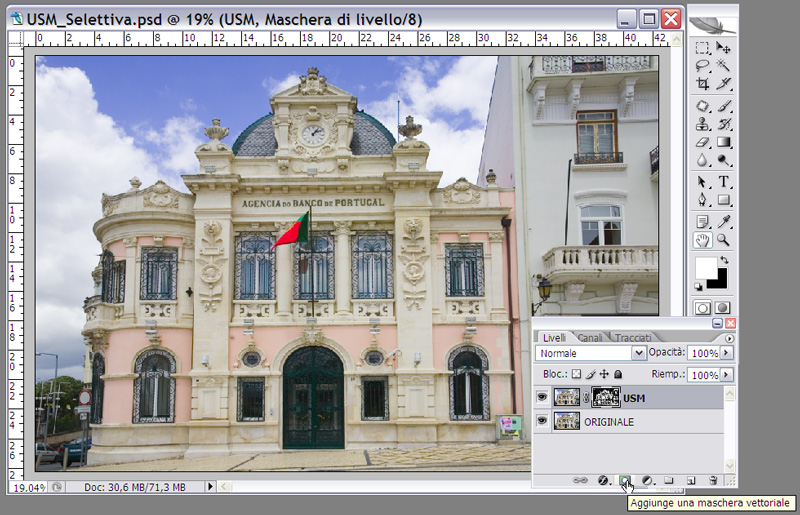
Task: Click the USM layer mask thumbnail
Action: click(605, 397)
